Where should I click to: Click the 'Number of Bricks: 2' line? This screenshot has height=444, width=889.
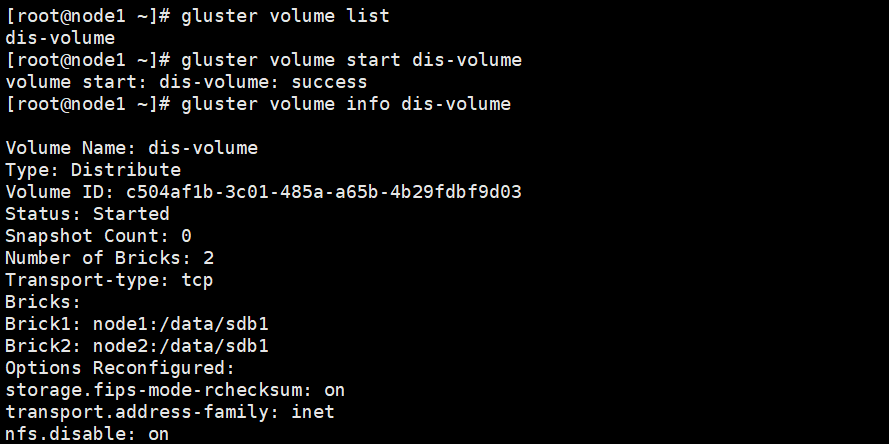click(109, 258)
